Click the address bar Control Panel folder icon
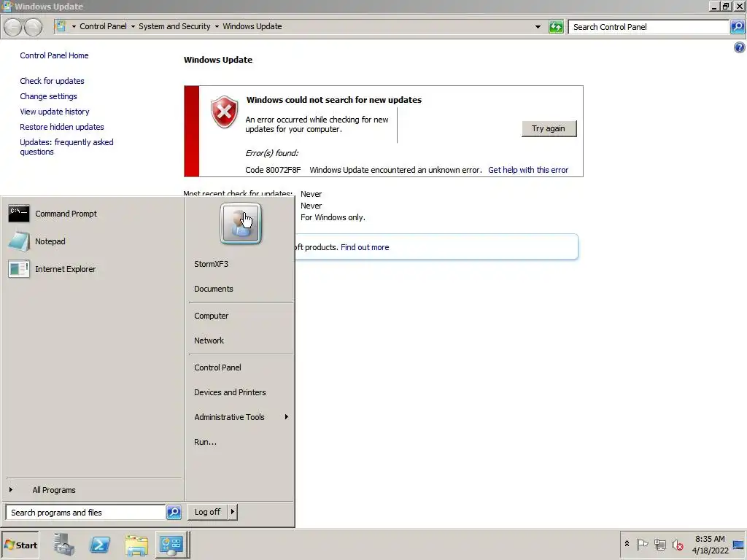The width and height of the screenshot is (747, 560). tap(61, 26)
